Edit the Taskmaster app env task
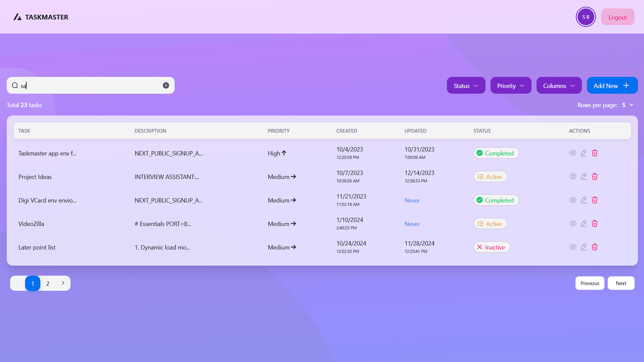644x362 pixels. (584, 153)
